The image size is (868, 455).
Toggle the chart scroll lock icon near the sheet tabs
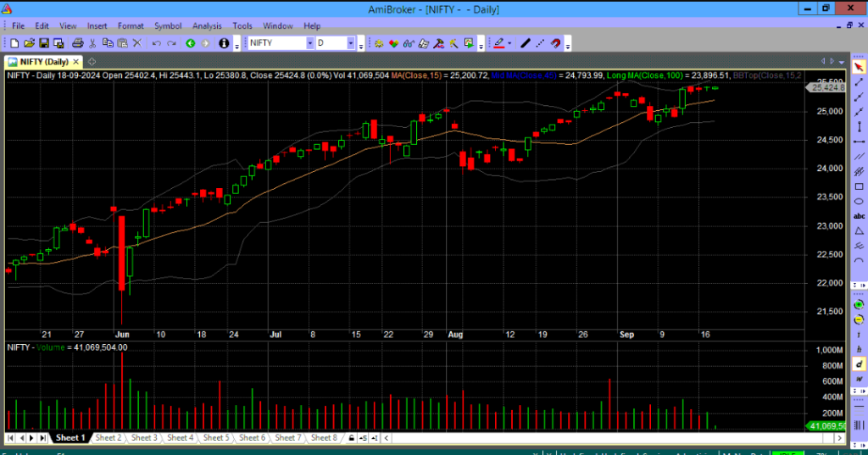pyautogui.click(x=351, y=438)
